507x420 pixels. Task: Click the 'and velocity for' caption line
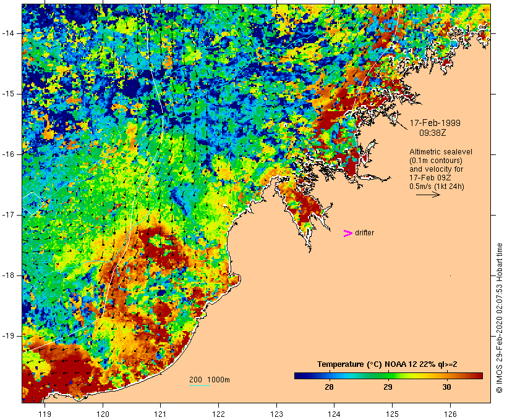(x=436, y=169)
